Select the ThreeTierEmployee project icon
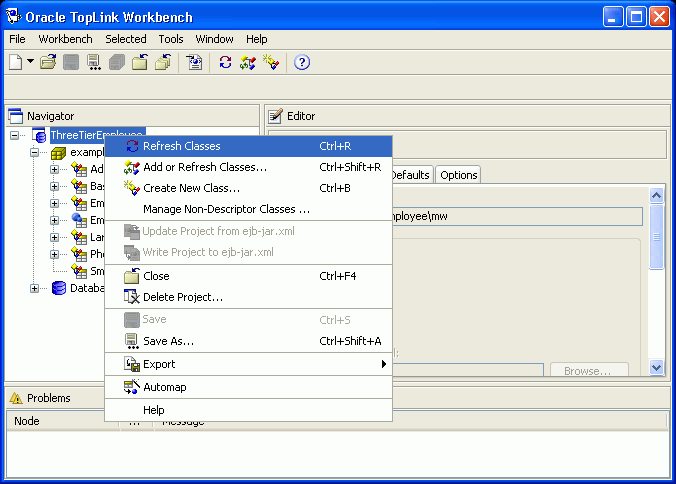 tap(39, 135)
